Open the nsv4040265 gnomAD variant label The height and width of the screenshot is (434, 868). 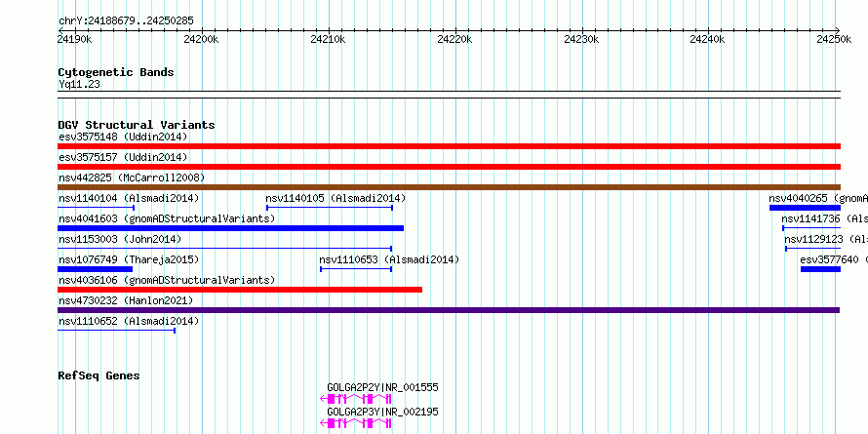click(818, 198)
